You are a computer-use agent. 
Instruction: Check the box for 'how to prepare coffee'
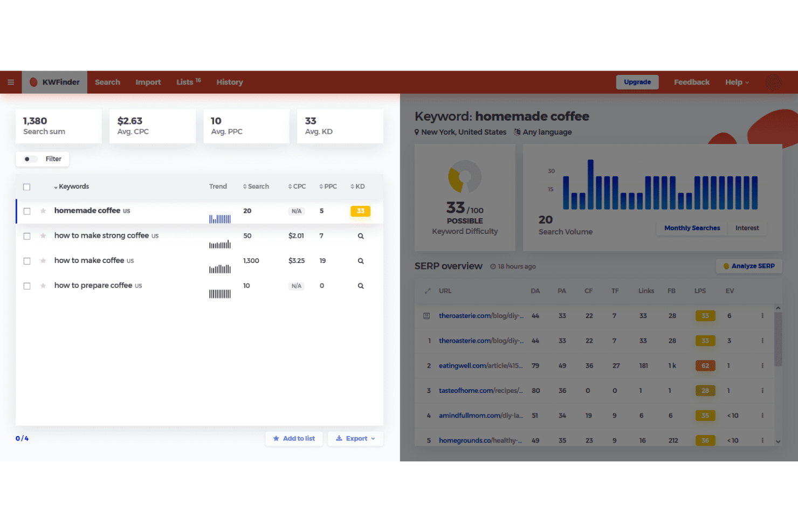[x=27, y=286]
